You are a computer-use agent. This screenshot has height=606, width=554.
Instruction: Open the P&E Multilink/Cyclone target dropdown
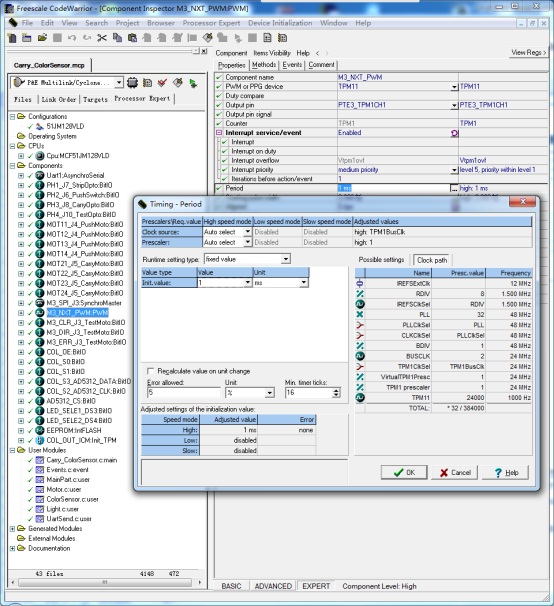119,82
